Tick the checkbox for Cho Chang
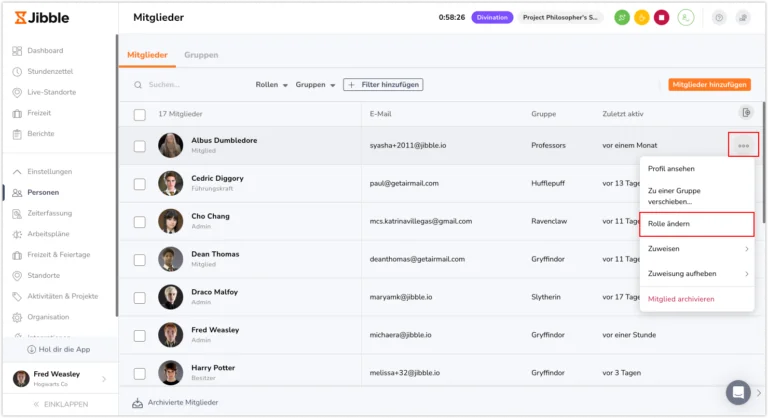 (140, 222)
